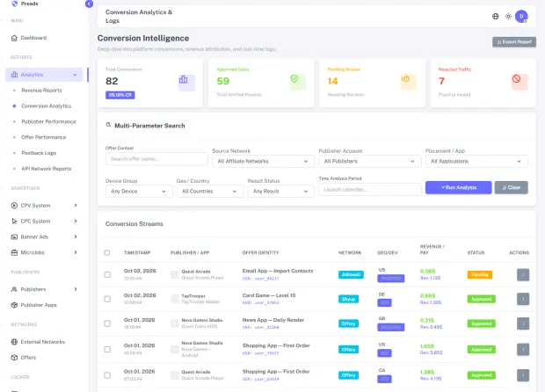Collapse the Analytics menu chevron
The width and height of the screenshot is (545, 392).
coord(75,75)
